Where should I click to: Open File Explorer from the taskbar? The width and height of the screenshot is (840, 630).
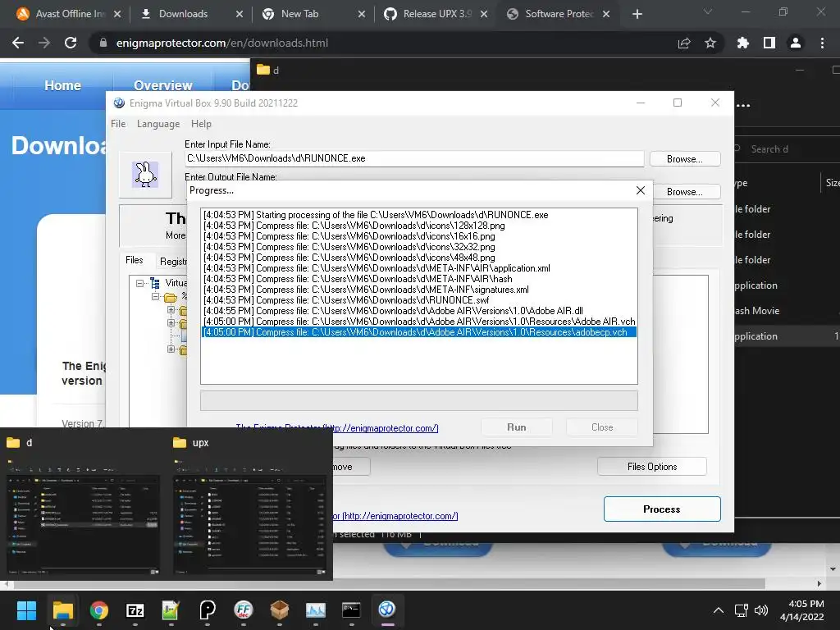[62, 609]
